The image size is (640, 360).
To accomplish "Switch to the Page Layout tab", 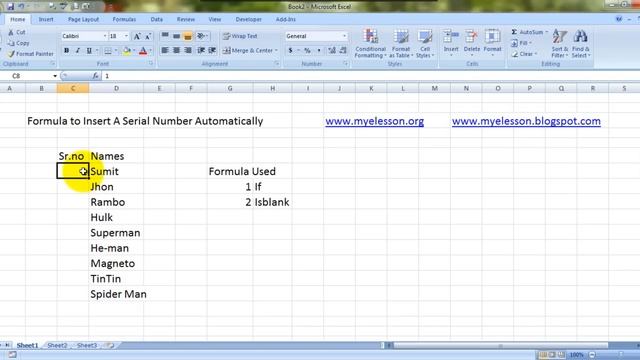I will pyautogui.click(x=83, y=19).
